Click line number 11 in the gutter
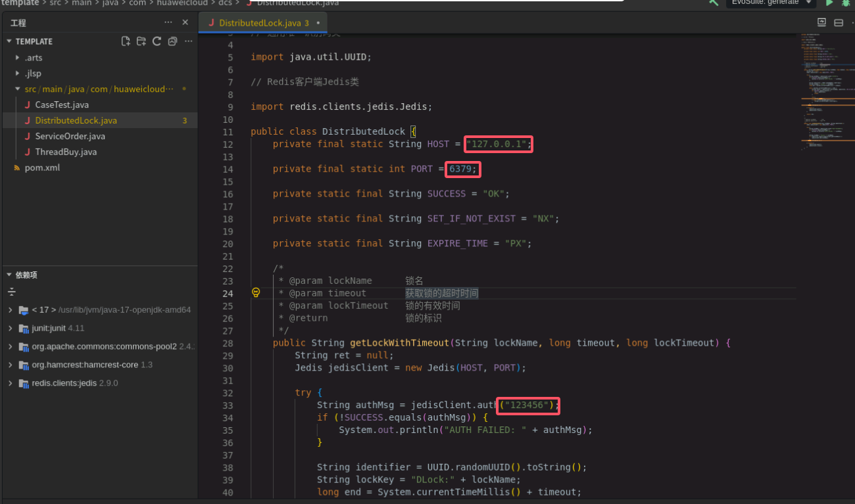 tap(228, 131)
